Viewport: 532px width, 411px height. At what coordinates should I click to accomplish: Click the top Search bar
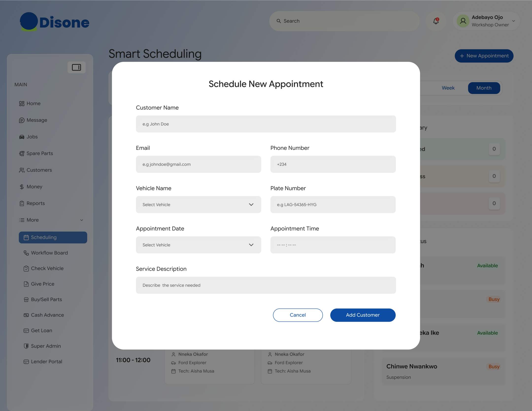point(344,21)
